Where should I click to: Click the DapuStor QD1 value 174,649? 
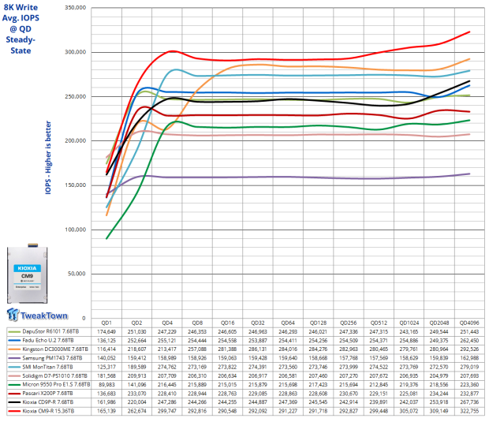tap(106, 331)
